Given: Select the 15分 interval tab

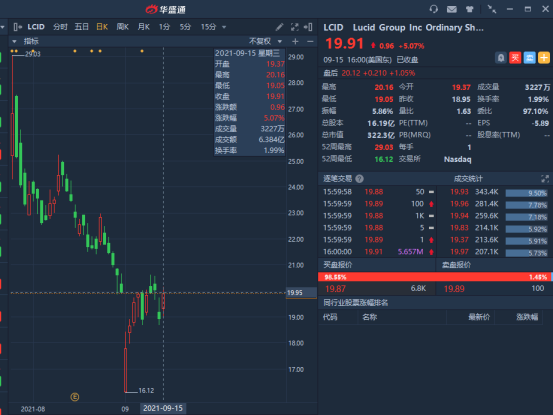Looking at the screenshot, I should (208, 27).
